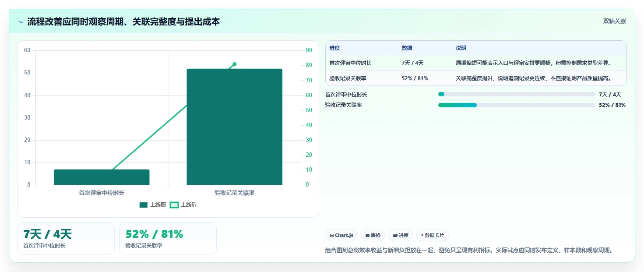Click the title 流程改善应同时观察周期
Viewport: 644px width, 272px height.
(123, 21)
